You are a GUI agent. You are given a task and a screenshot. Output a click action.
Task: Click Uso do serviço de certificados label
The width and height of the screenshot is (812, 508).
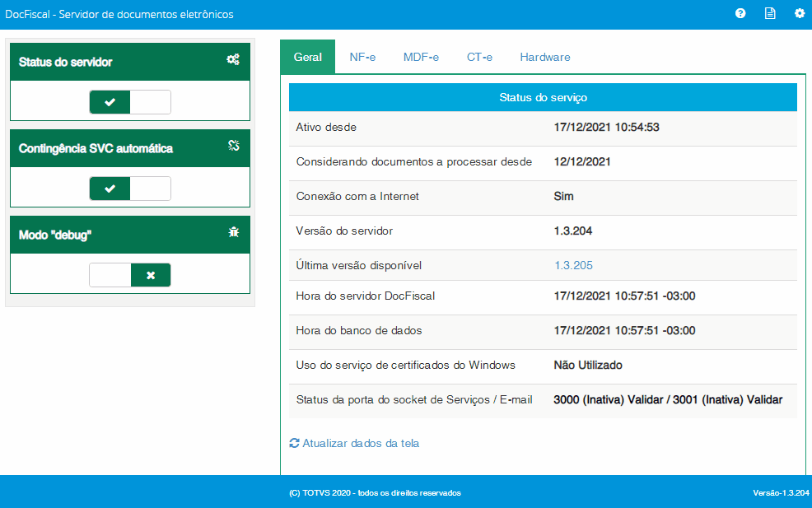tap(405, 365)
